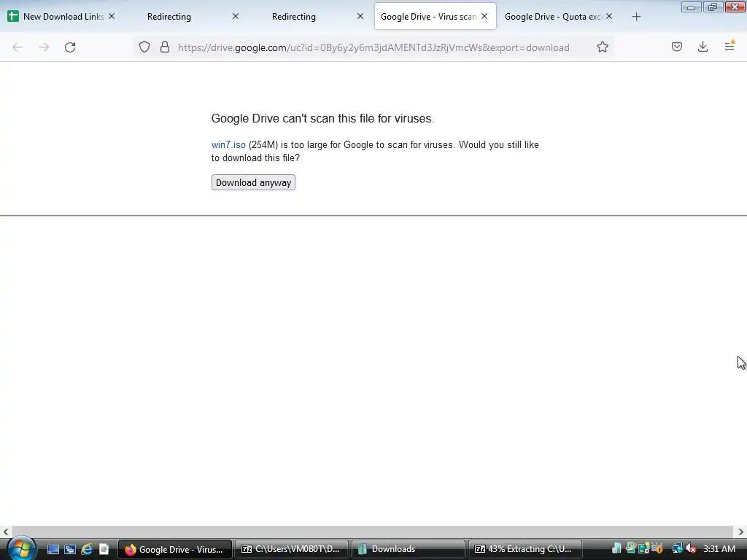Open tracking protection shield info

click(x=144, y=47)
